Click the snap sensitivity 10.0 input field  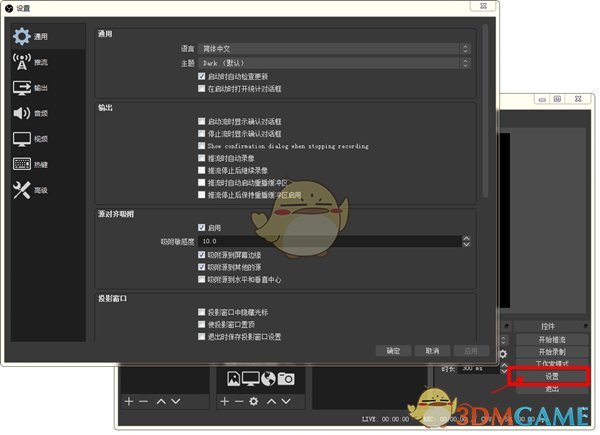click(x=330, y=241)
